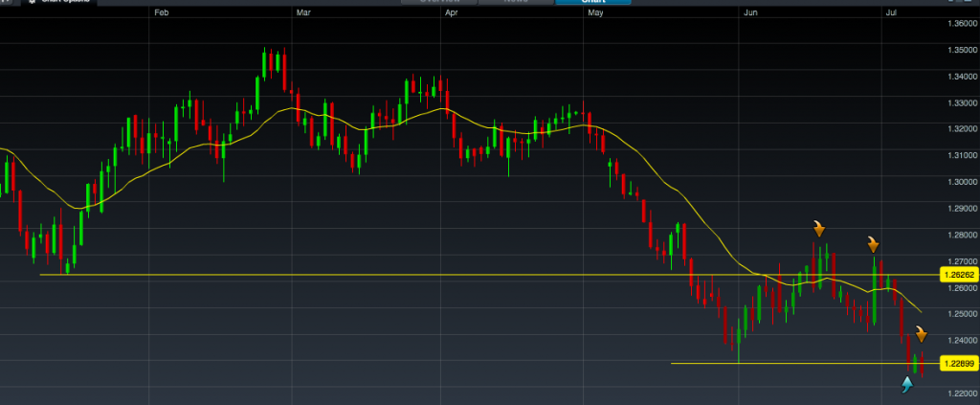Click the 1.30000 price axis value
The height and width of the screenshot is (405, 980).
pyautogui.click(x=958, y=181)
